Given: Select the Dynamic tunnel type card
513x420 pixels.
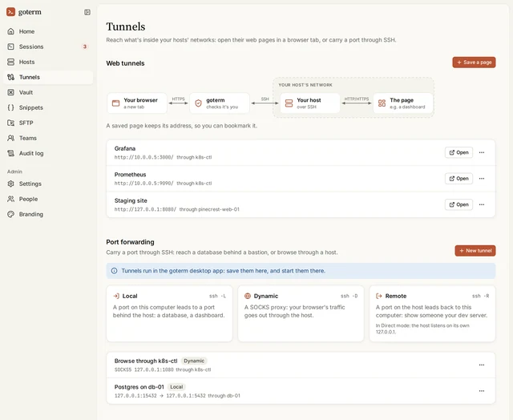Looking at the screenshot, I should (x=301, y=313).
